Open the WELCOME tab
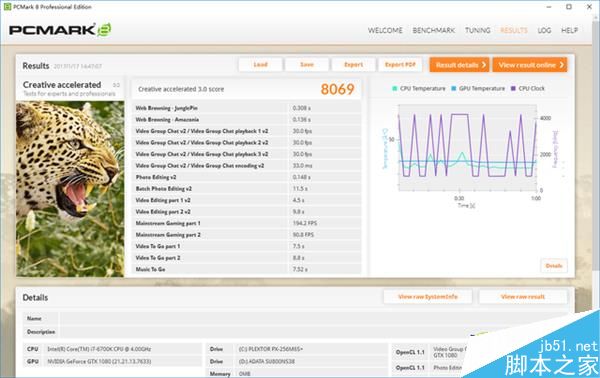The height and width of the screenshot is (378, 600). click(385, 30)
